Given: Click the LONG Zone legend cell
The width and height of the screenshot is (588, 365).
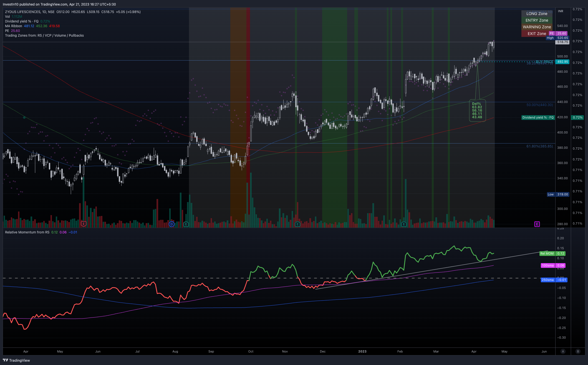Looking at the screenshot, I should pos(537,14).
